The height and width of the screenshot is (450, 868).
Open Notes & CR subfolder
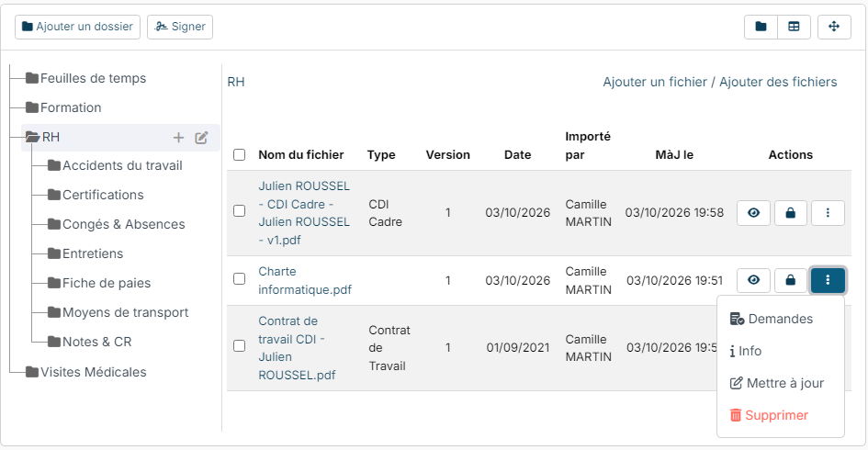pos(90,342)
